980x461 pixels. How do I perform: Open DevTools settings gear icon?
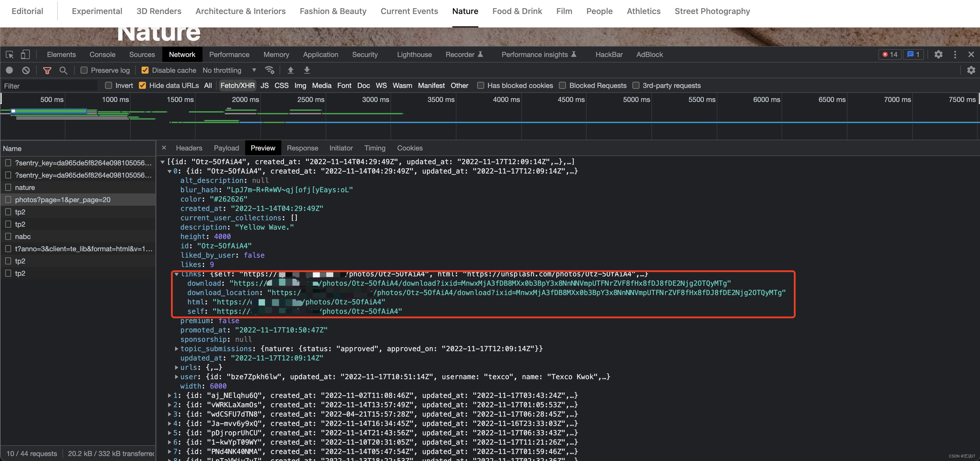(938, 54)
